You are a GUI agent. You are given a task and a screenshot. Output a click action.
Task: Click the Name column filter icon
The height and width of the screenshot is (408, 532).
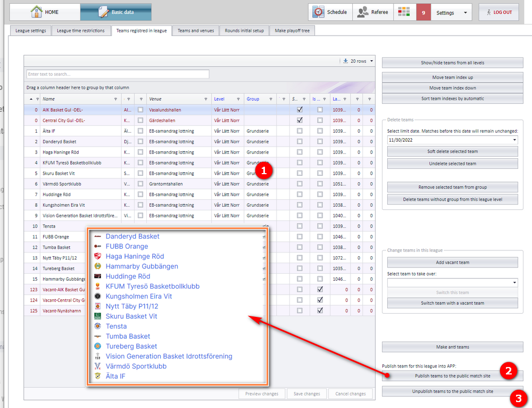coord(115,99)
